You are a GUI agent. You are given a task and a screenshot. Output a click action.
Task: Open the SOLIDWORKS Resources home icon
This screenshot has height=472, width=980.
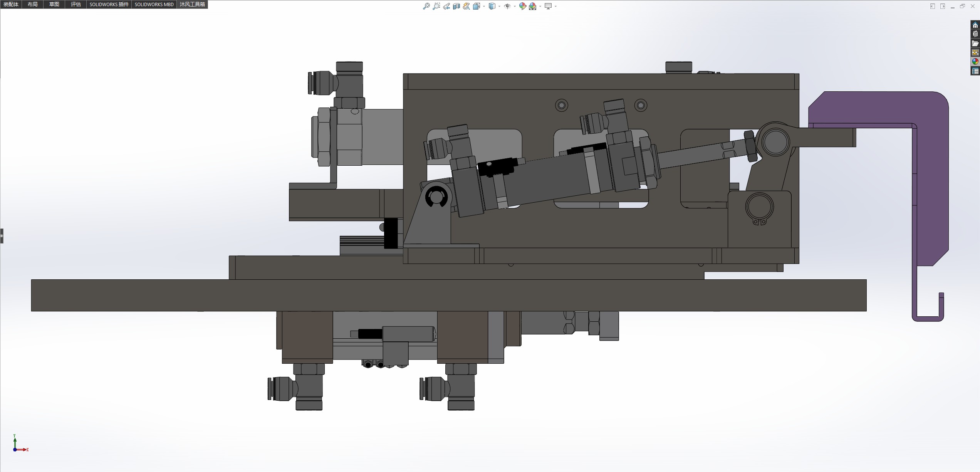[975, 25]
